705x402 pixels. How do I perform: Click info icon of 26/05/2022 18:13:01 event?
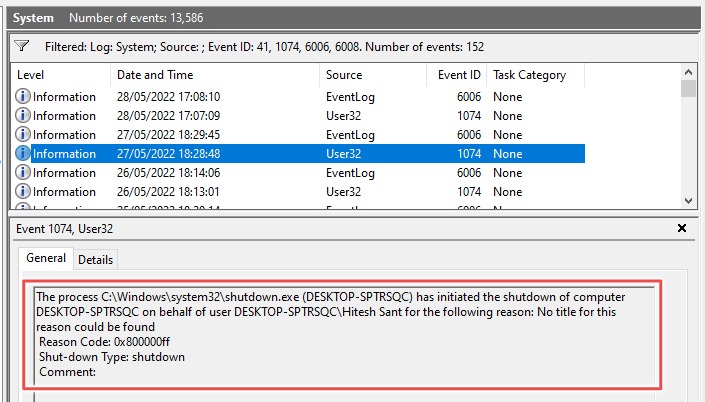pyautogui.click(x=23, y=192)
